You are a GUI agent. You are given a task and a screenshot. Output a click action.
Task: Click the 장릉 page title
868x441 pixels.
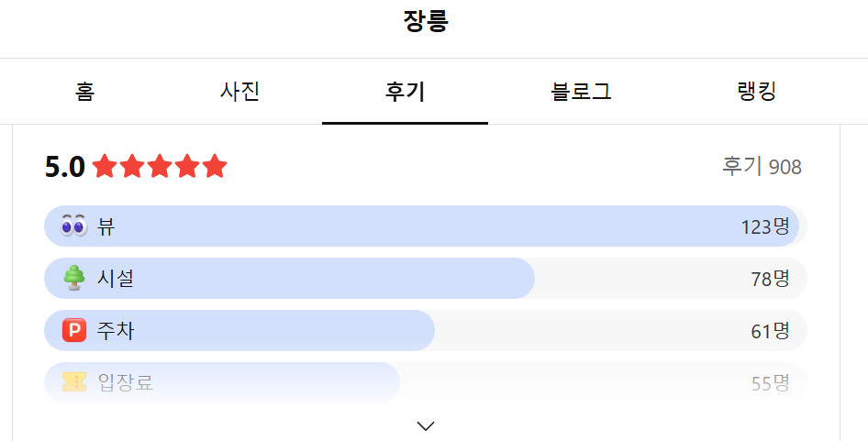[x=426, y=21]
